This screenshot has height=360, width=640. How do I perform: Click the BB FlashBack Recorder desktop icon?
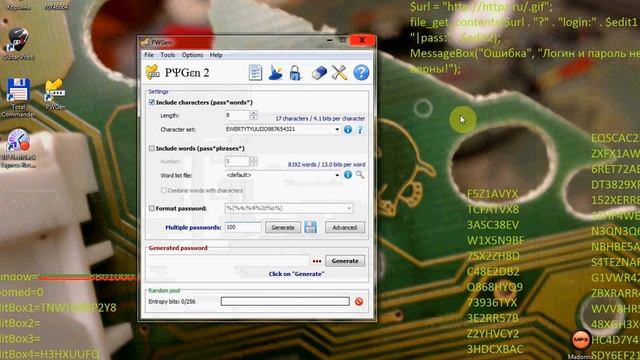point(18,149)
